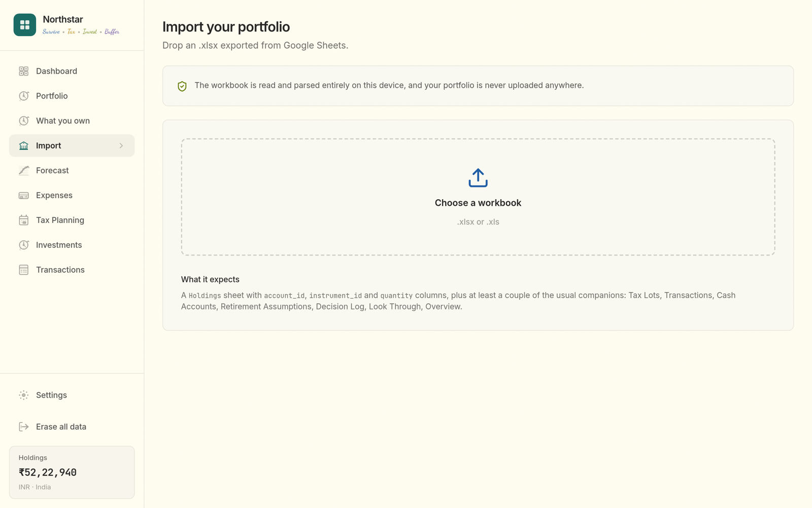
Task: Click the Portfolio clock icon
Action: (x=24, y=96)
